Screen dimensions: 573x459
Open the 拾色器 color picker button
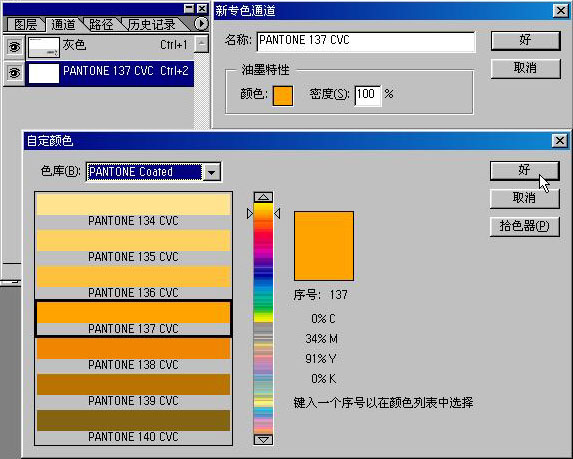pos(524,227)
